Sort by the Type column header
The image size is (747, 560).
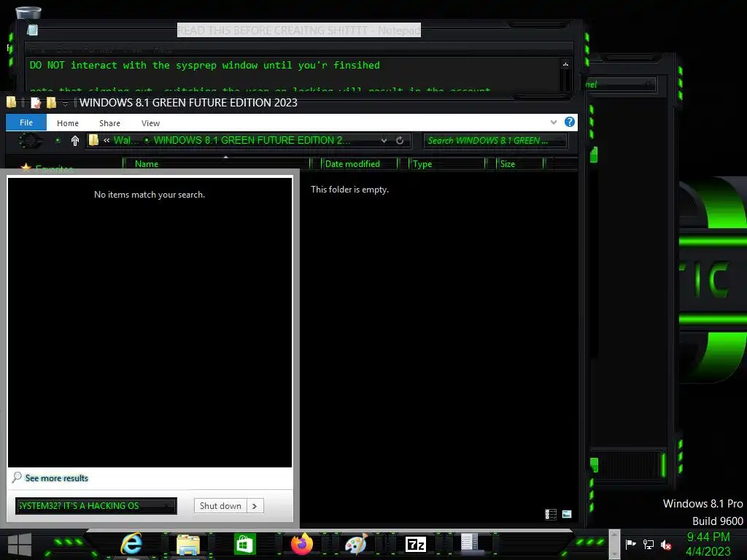click(446, 164)
